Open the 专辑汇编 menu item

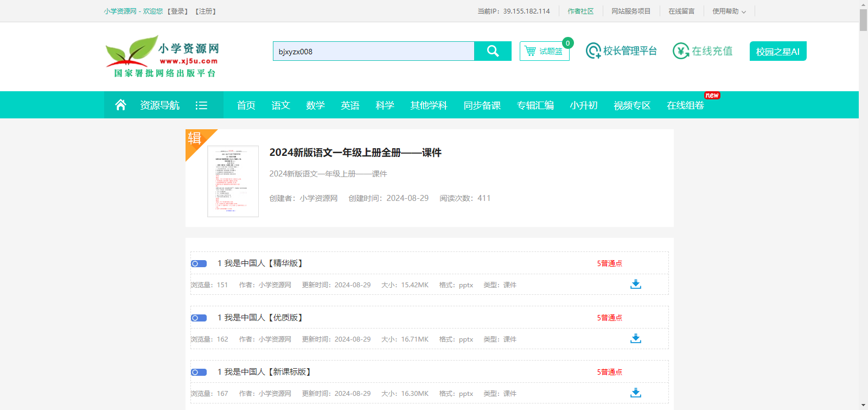(x=535, y=105)
